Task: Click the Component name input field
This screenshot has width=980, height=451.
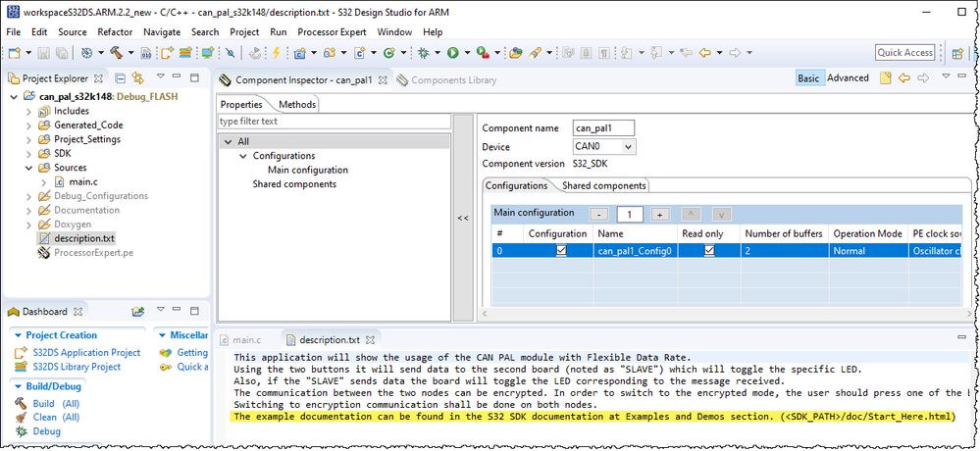Action: [603, 128]
